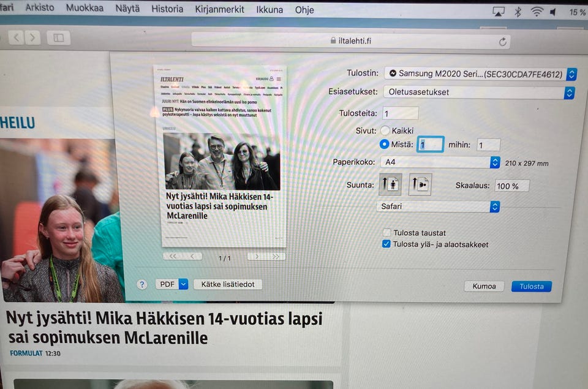Viewport: 588px width, 389px height.
Task: Go to next preview page arrow
Action: point(257,257)
